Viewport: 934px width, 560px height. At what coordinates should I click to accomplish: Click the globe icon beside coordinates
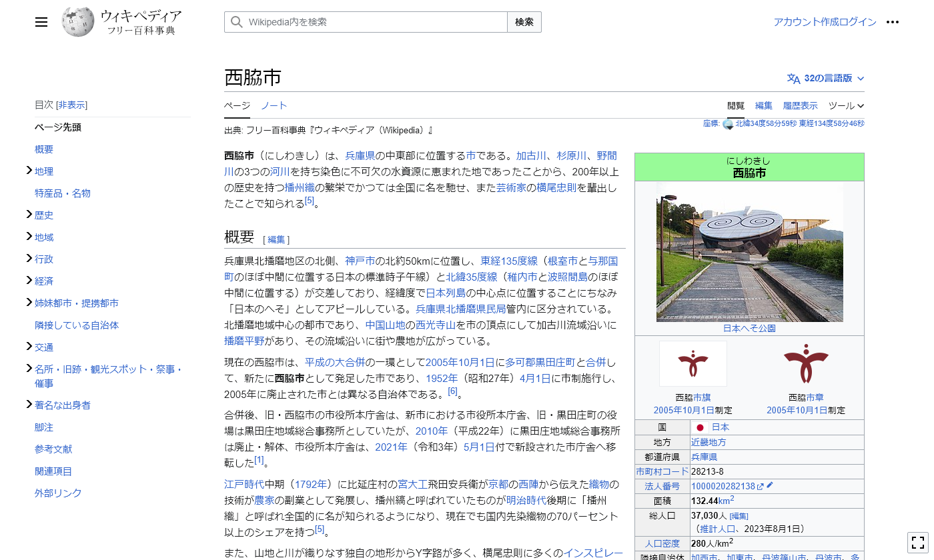pyautogui.click(x=728, y=124)
